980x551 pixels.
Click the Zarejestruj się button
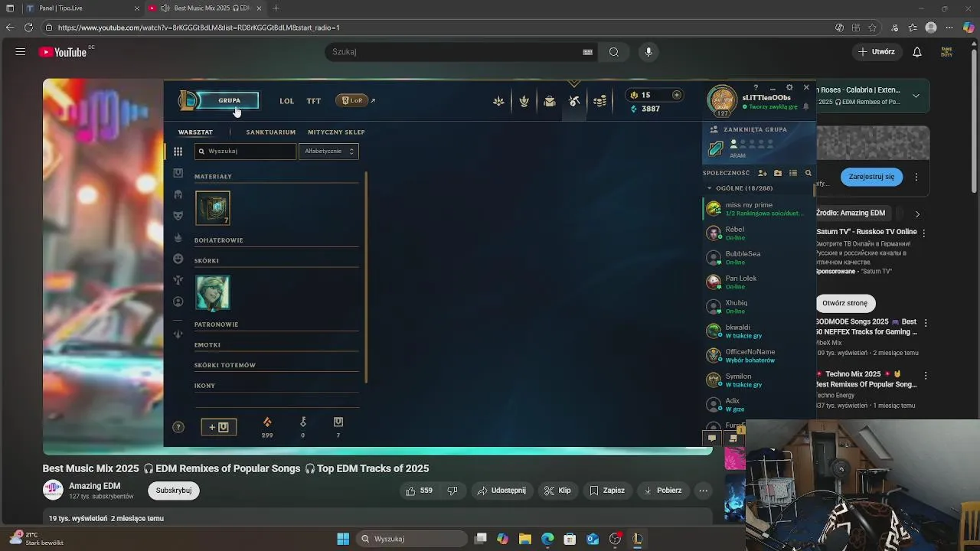pos(871,177)
